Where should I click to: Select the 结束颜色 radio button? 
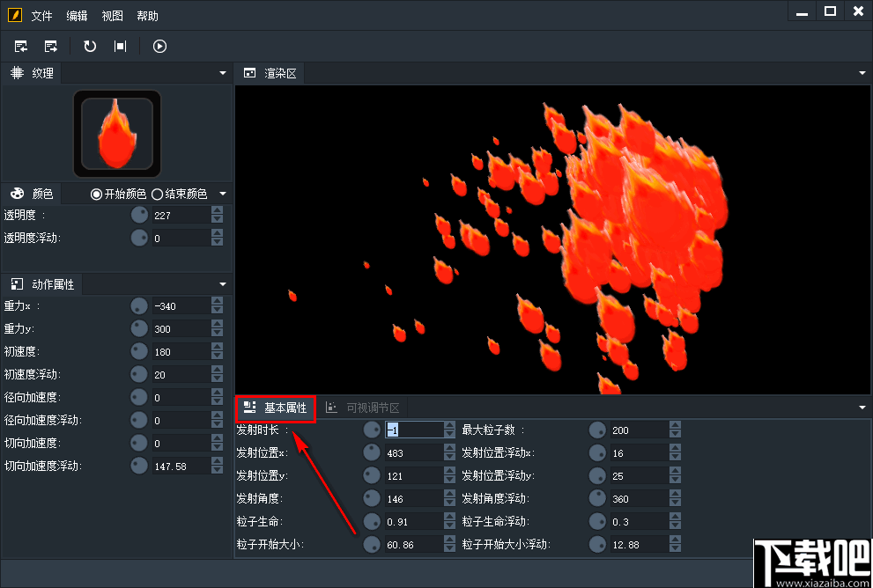click(x=157, y=195)
